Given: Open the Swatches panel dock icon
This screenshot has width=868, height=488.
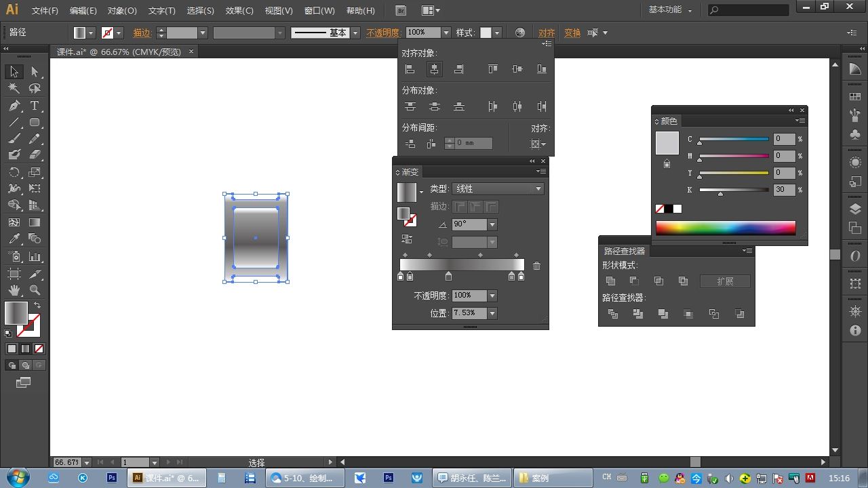Looking at the screenshot, I should pos(855,97).
